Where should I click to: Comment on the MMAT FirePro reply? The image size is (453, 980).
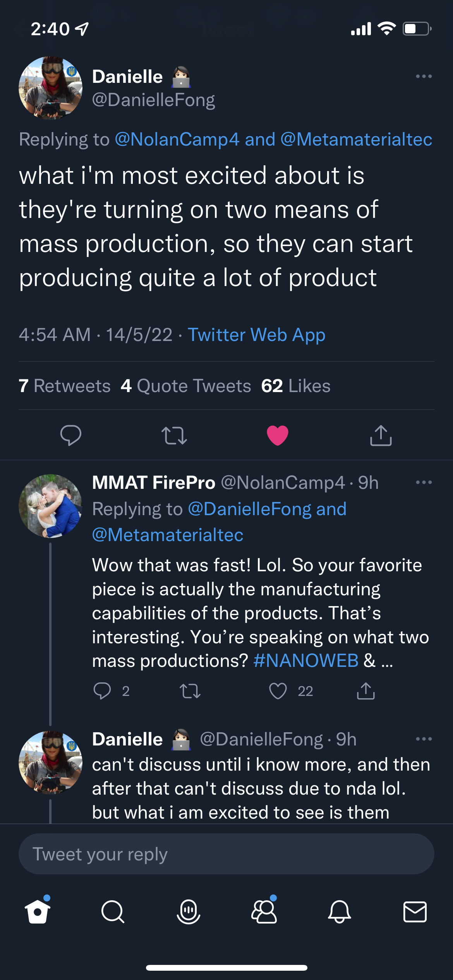(102, 691)
